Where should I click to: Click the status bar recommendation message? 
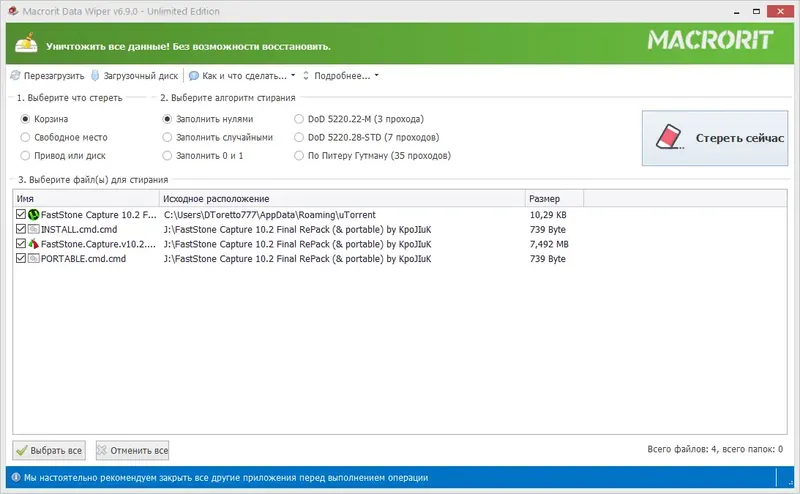[226, 478]
